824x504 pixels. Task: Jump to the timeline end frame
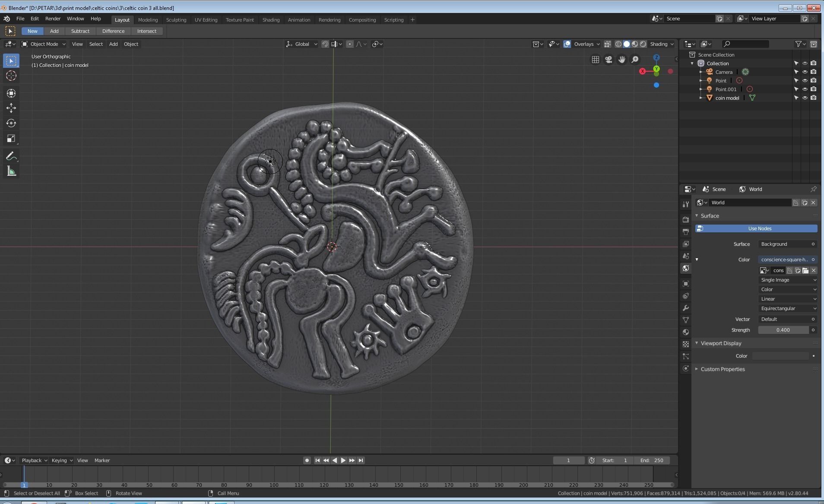361,460
